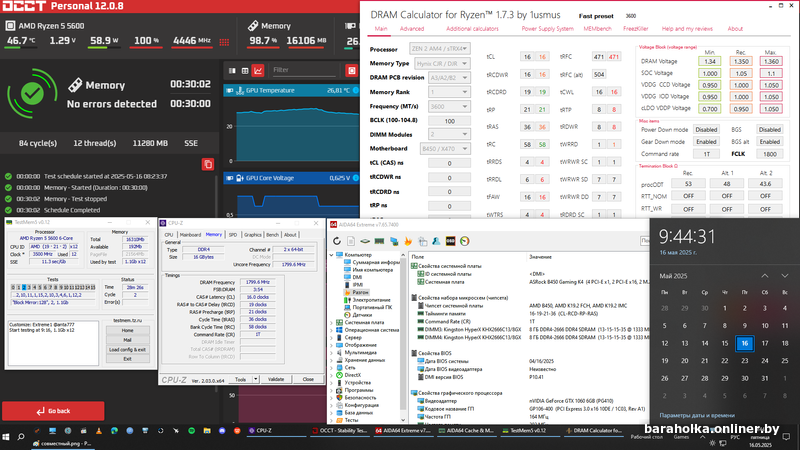Click the AIDA64 report page icon
Screen dimensions: 800x450
pos(351,241)
